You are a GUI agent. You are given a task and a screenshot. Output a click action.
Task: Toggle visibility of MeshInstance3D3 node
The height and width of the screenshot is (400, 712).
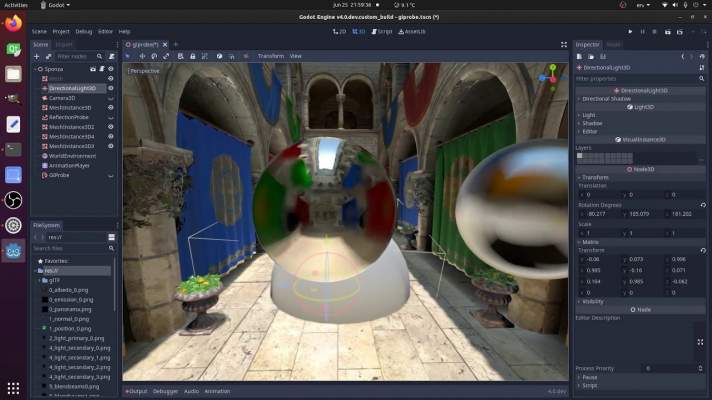click(x=111, y=146)
